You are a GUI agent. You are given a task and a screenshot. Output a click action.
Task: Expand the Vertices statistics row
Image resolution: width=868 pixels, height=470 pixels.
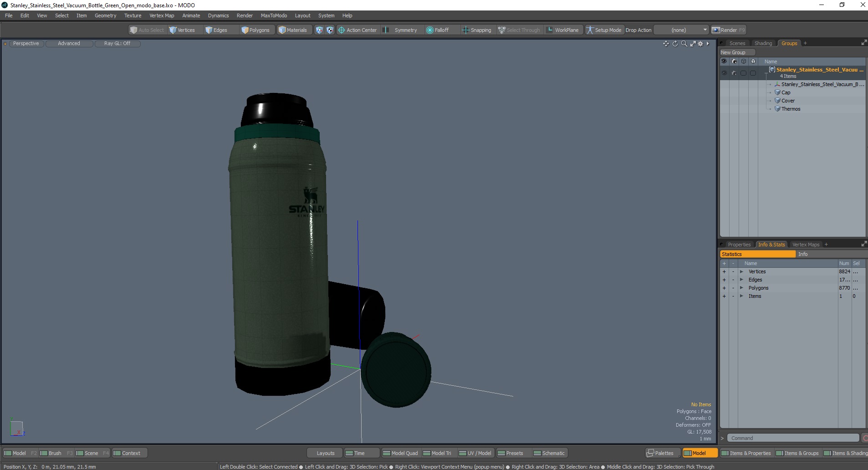[741, 272]
